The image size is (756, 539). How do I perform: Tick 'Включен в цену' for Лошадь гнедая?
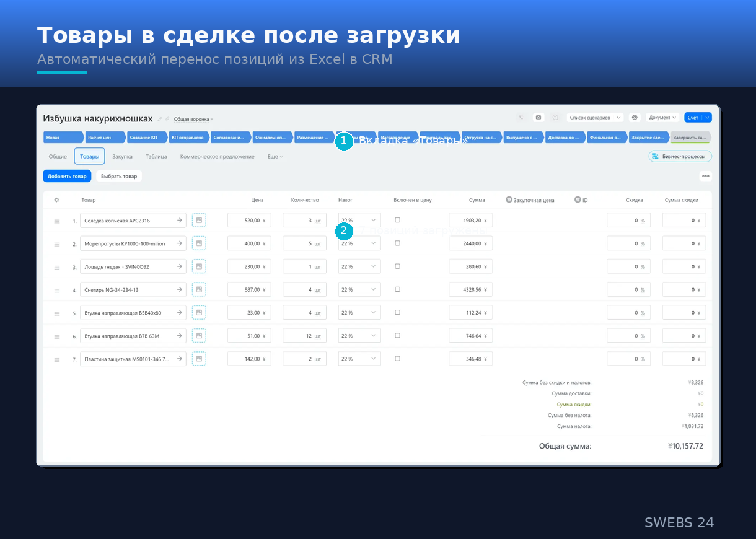(x=397, y=266)
